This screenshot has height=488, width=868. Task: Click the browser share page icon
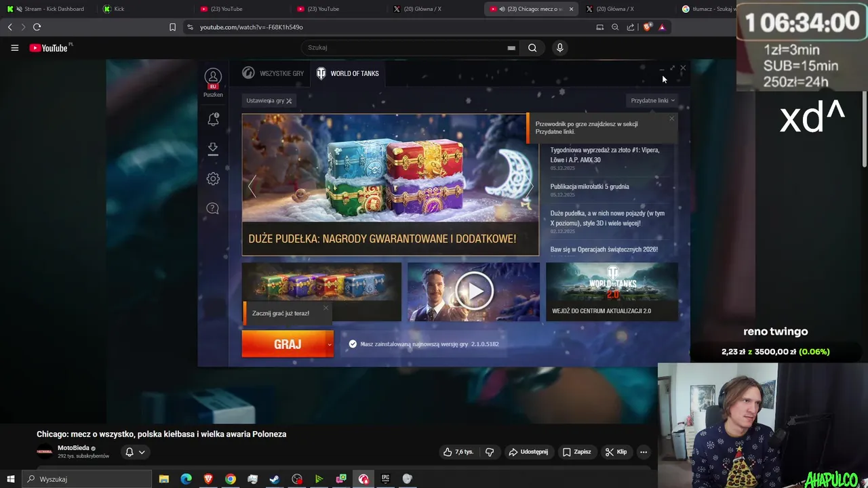click(631, 27)
